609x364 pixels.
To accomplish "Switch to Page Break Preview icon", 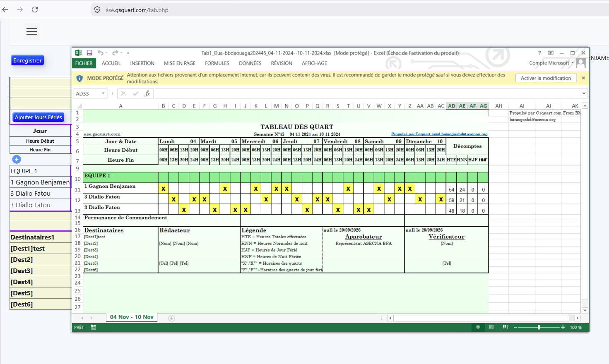I will point(505,327).
